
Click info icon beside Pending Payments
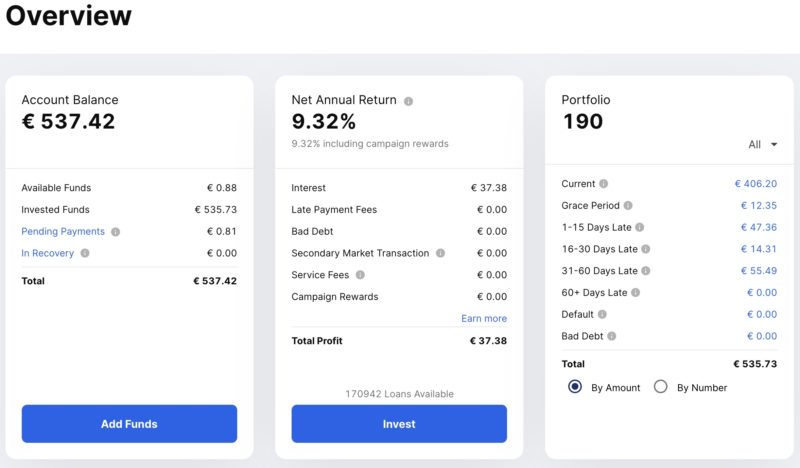(x=115, y=232)
